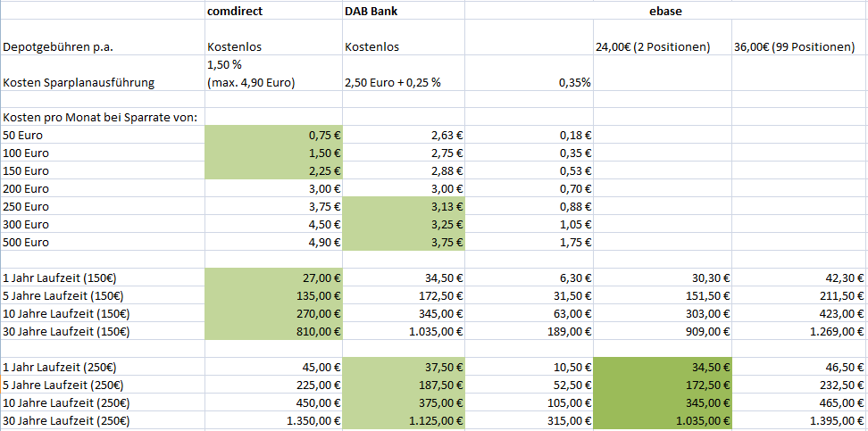
Task: Click the green 37,50 € cell
Action: [x=404, y=367]
